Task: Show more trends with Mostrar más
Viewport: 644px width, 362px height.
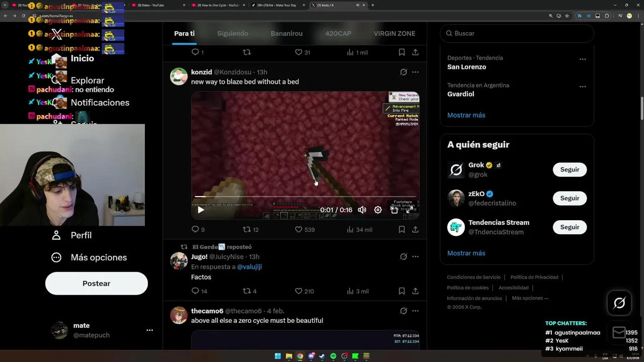Action: 466,115
